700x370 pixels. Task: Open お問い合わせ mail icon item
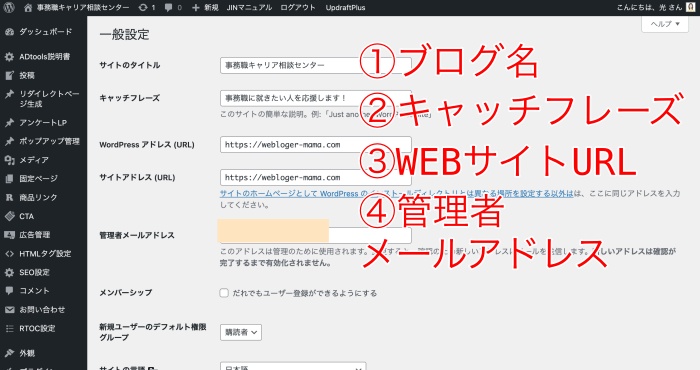click(x=43, y=310)
